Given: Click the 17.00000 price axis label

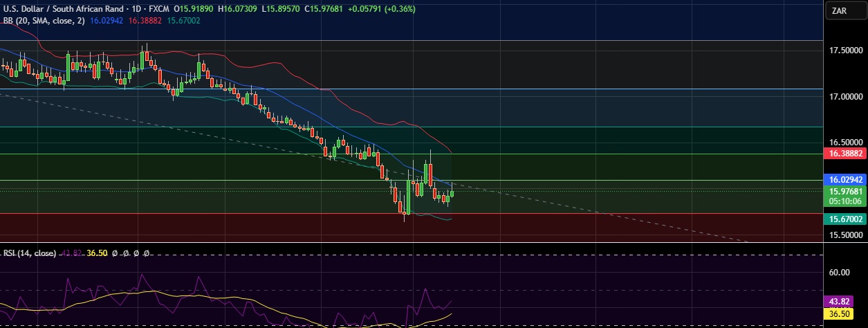Looking at the screenshot, I should (x=845, y=98).
